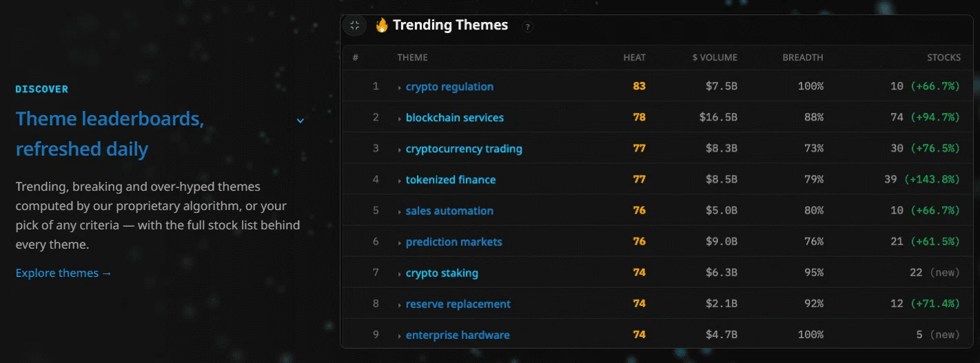This screenshot has width=980, height=363.
Task: Click the chevron beside Theme leaderboards heading
Action: [300, 121]
